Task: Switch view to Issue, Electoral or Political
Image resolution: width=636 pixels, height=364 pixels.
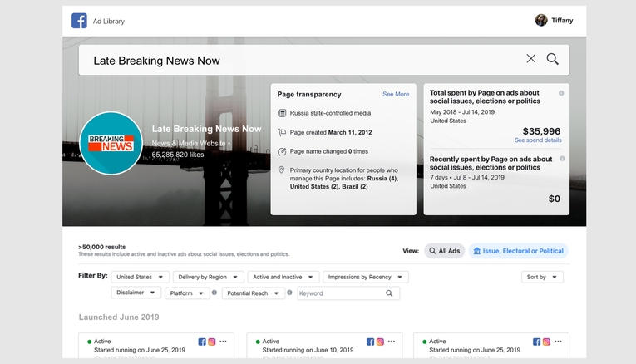Action: point(518,250)
